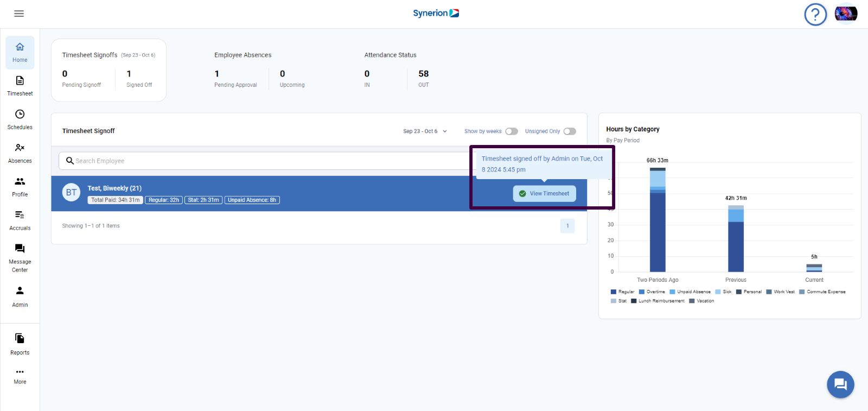Click Showing 1–1 of 1 items text

tap(91, 226)
